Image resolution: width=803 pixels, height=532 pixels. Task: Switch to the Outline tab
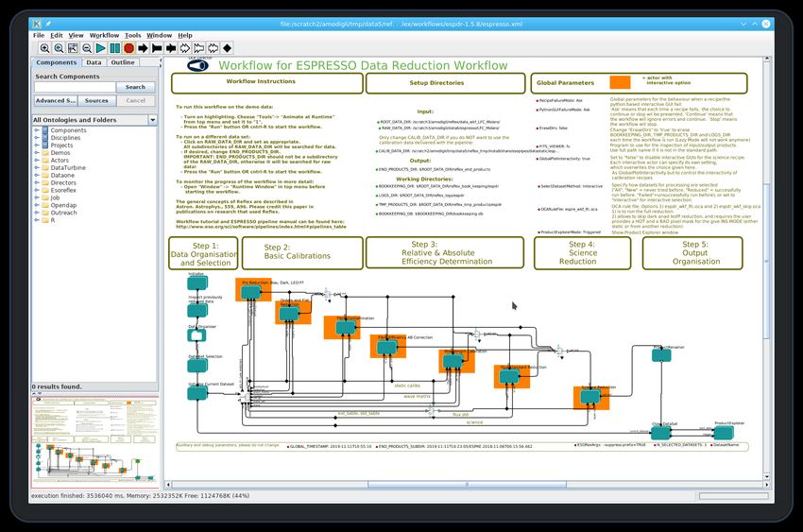pos(123,62)
